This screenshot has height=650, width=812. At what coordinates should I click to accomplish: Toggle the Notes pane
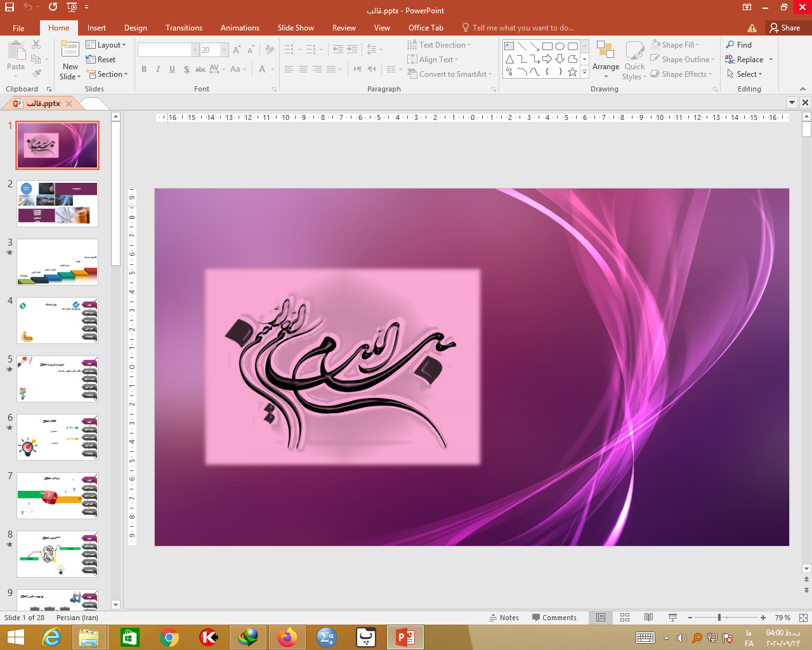(504, 618)
